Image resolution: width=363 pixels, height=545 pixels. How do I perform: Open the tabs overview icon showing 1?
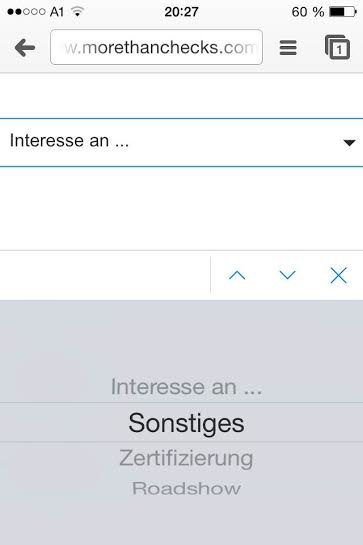337,47
